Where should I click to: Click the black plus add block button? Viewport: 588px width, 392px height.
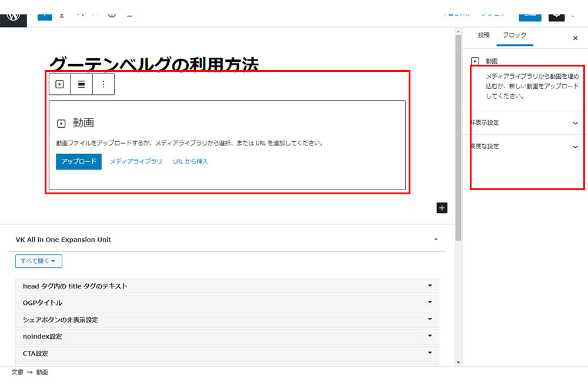point(442,207)
